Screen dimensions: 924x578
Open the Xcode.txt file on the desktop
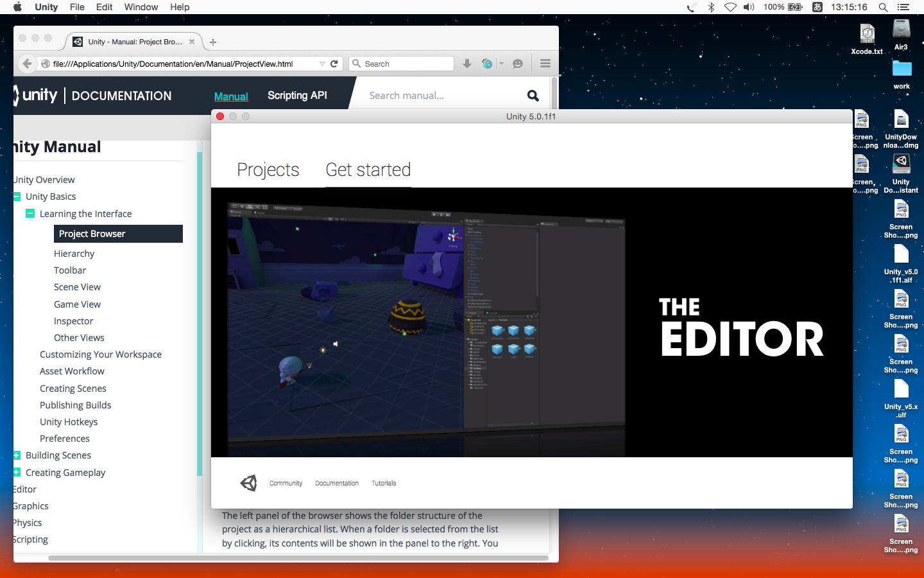click(867, 38)
